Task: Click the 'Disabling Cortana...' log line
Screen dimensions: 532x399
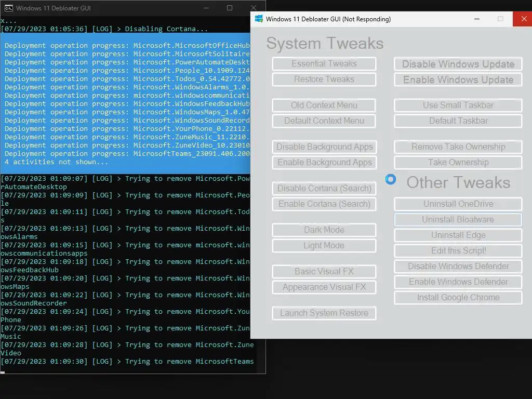Action: point(104,29)
